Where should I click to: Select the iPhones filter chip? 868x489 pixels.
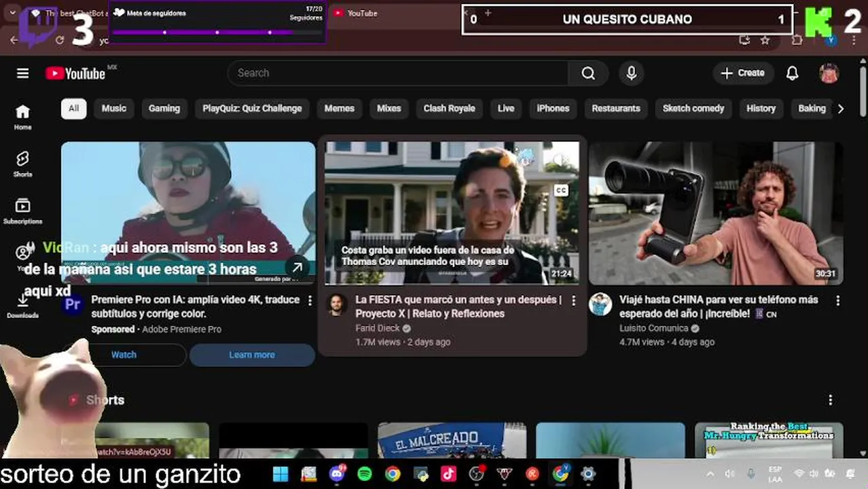click(553, 109)
